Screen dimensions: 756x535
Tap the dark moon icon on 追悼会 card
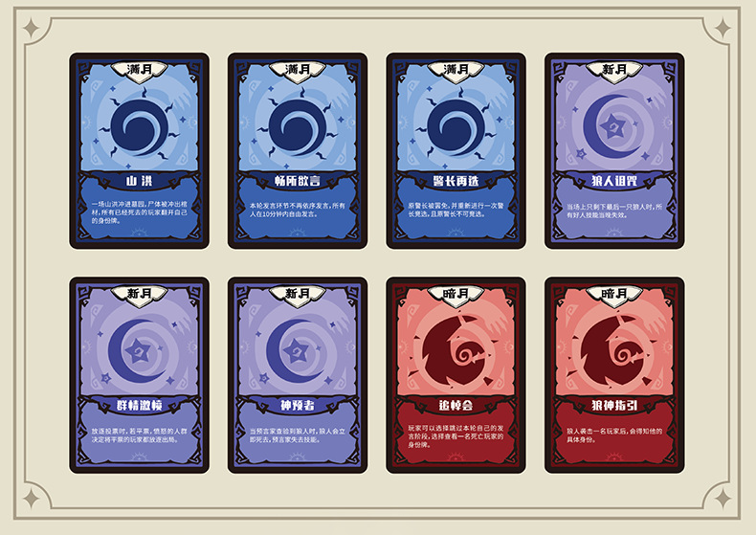click(456, 351)
